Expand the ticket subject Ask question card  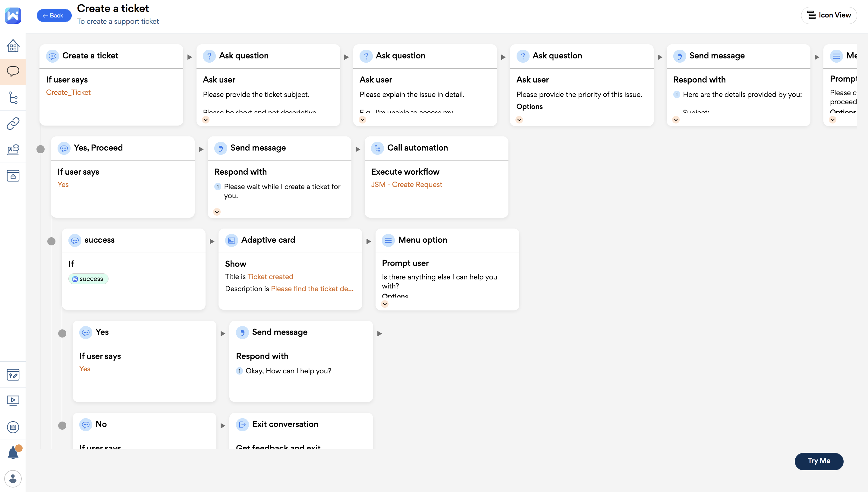coord(206,120)
